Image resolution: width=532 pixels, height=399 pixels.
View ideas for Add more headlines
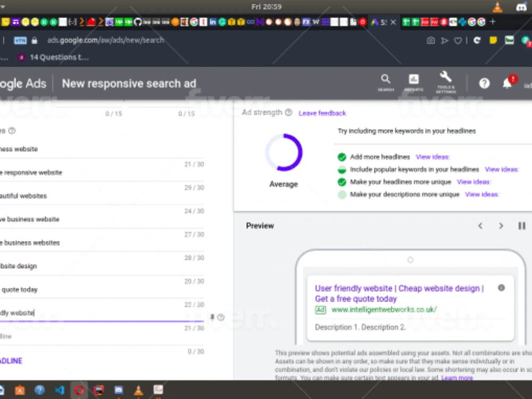(x=432, y=157)
